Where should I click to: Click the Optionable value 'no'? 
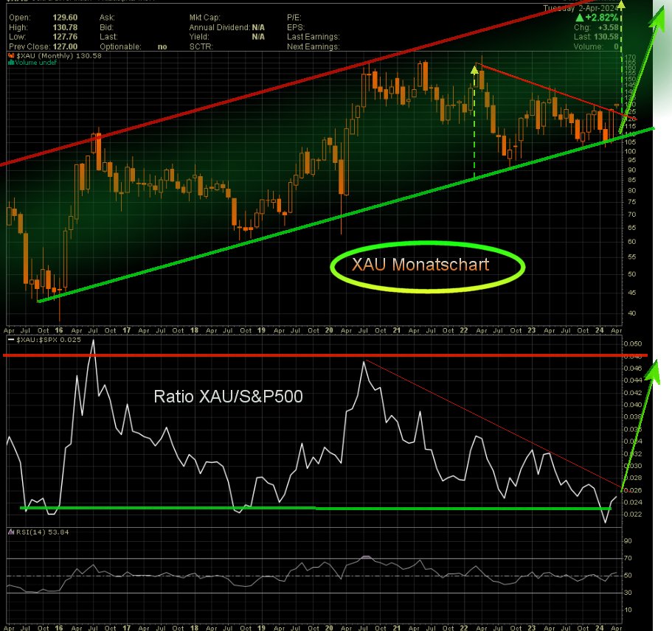point(162,46)
